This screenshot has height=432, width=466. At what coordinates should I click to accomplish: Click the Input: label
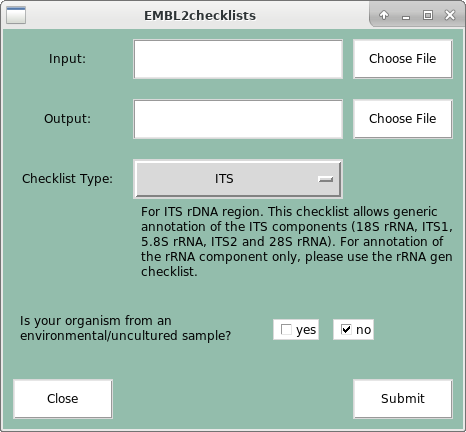point(67,59)
